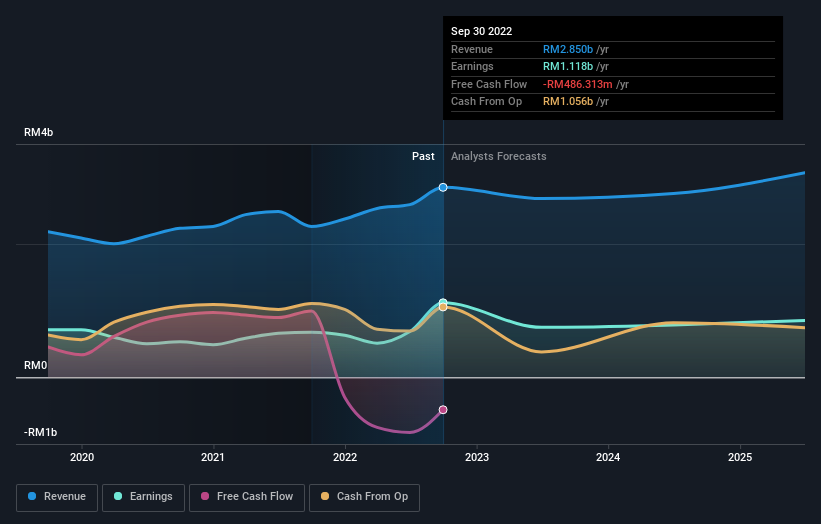
Task: Click the Earnings row label in tooltip
Action: pos(472,66)
